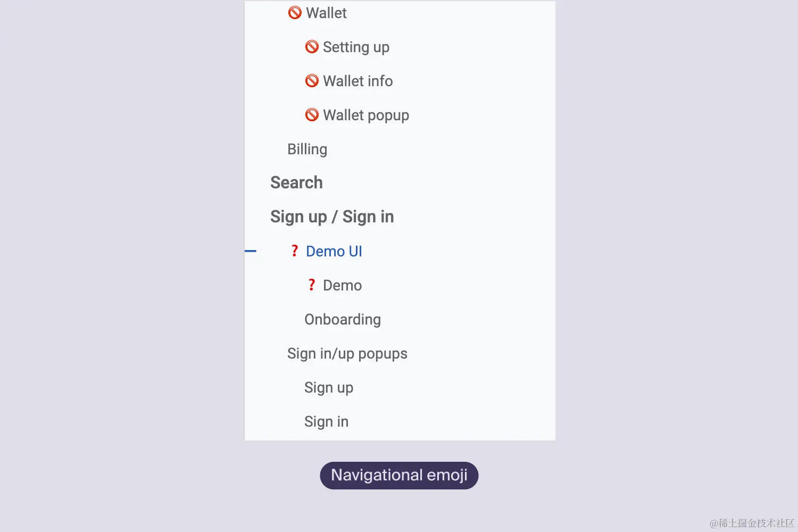Select the Wallet info link
Image resolution: width=798 pixels, height=532 pixels.
pos(358,81)
